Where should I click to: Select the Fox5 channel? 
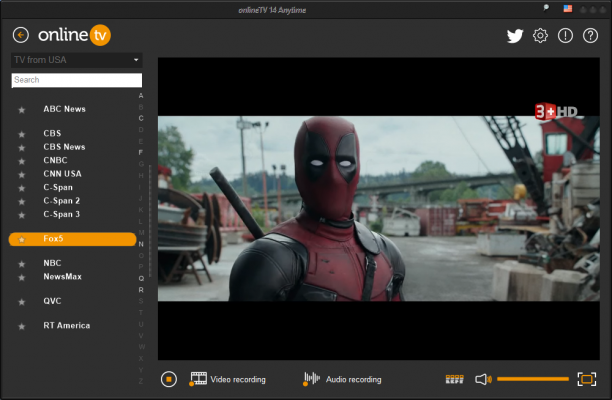73,239
